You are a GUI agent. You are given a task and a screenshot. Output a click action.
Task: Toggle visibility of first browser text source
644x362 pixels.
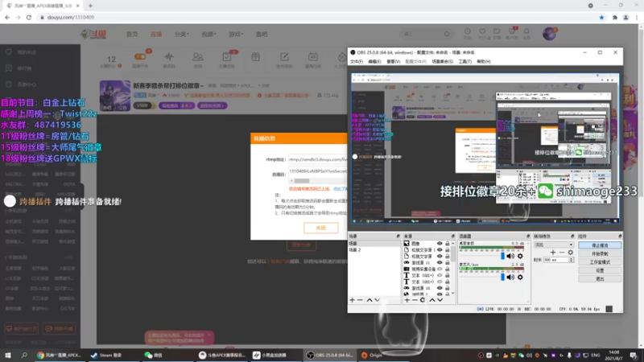440,249
